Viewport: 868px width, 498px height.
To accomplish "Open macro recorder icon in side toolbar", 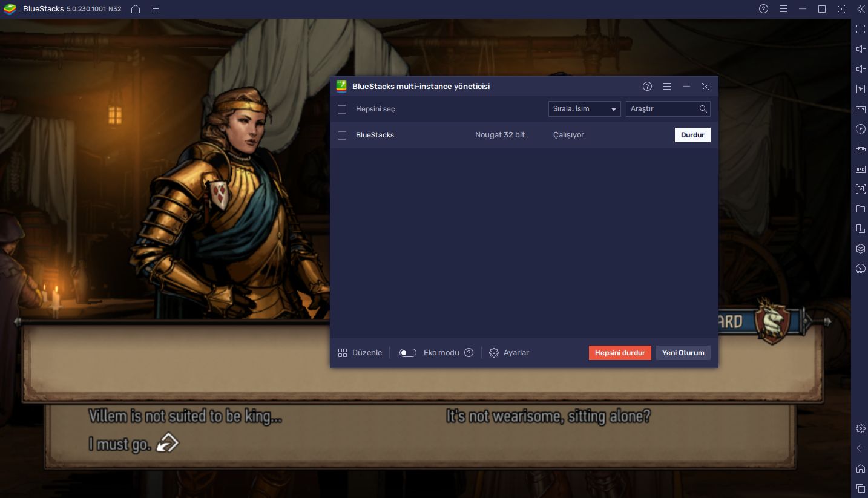I will (x=861, y=129).
